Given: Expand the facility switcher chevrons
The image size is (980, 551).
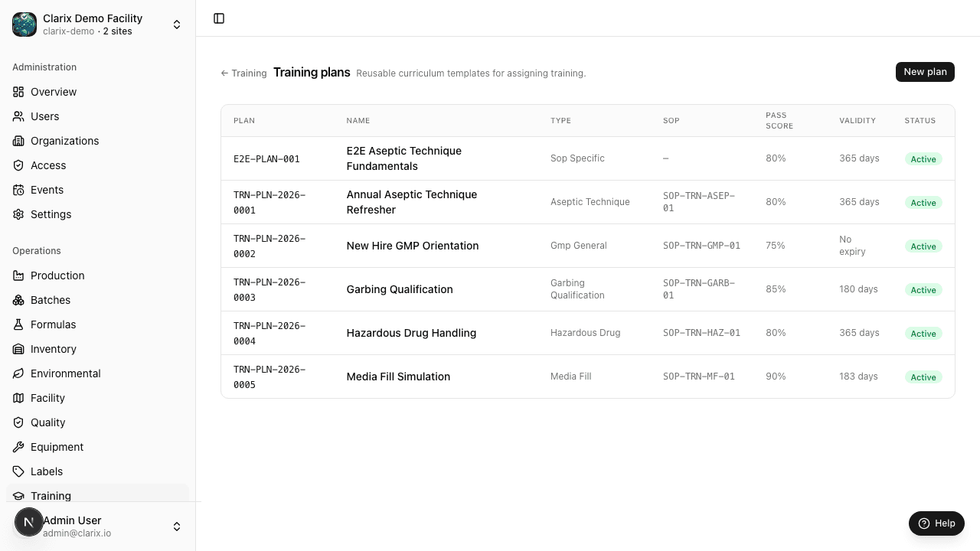Looking at the screenshot, I should coord(177,24).
